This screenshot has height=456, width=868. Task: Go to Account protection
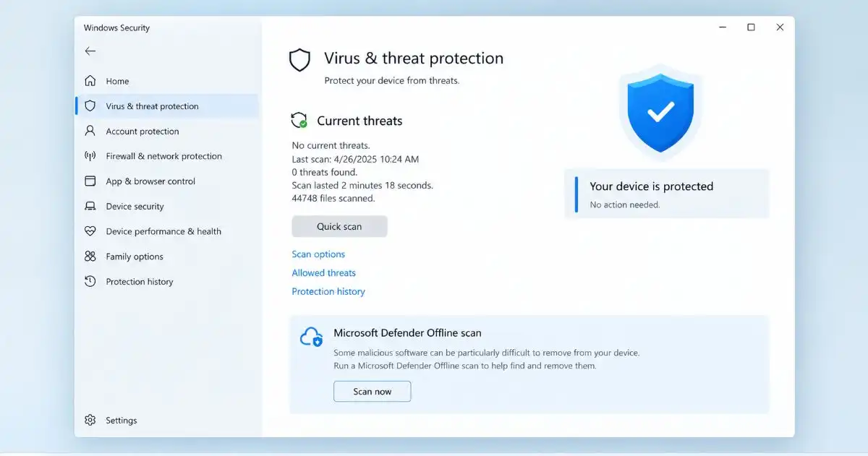[x=166, y=132]
